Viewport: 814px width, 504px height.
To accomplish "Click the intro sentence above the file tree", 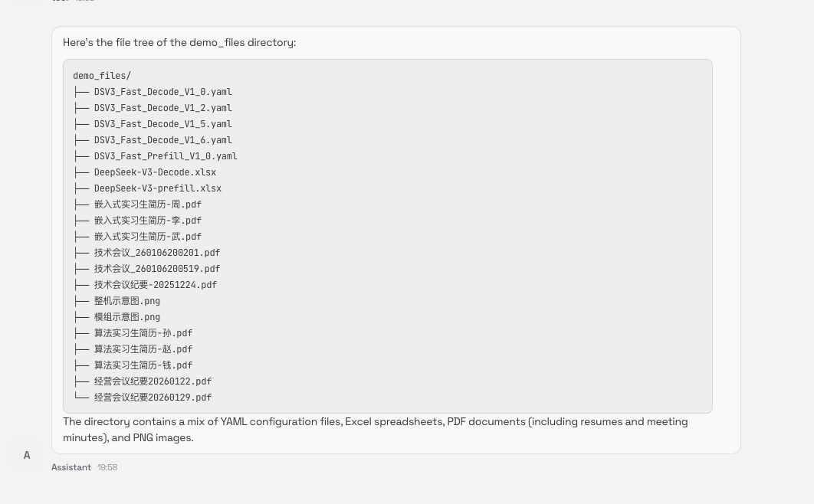I will point(179,42).
